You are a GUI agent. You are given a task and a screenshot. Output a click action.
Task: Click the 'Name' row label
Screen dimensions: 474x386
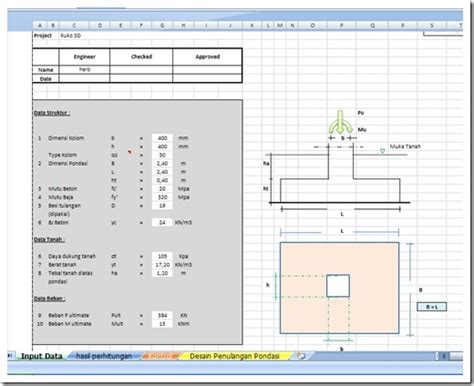coord(46,70)
